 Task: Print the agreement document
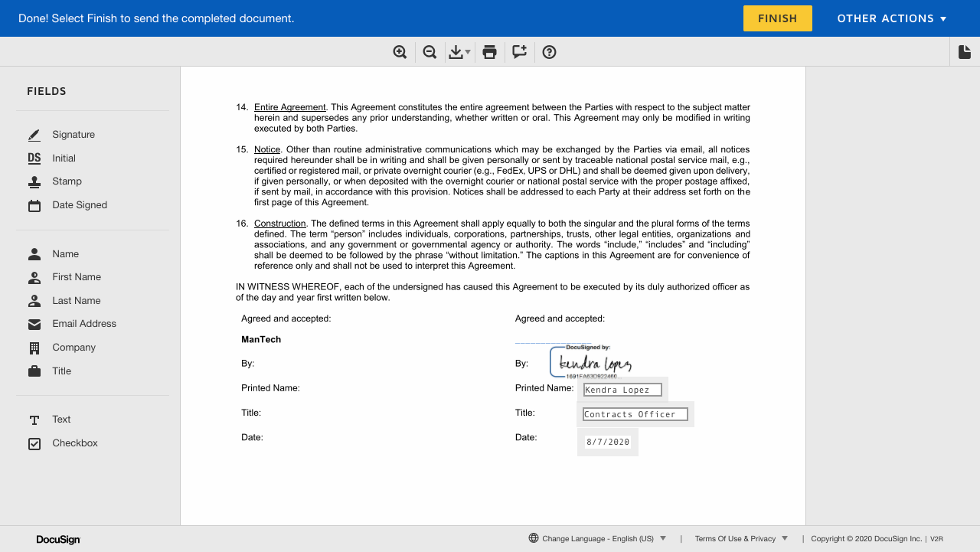tap(489, 51)
